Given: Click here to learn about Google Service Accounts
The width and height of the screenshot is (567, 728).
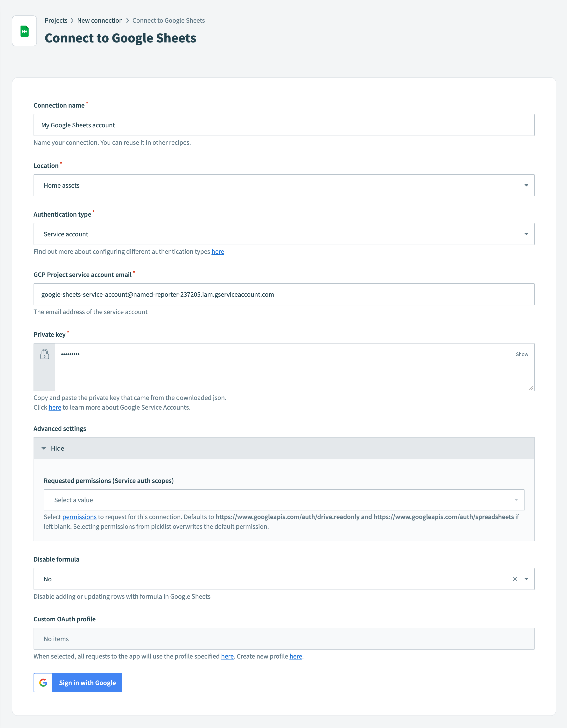Looking at the screenshot, I should pyautogui.click(x=55, y=407).
